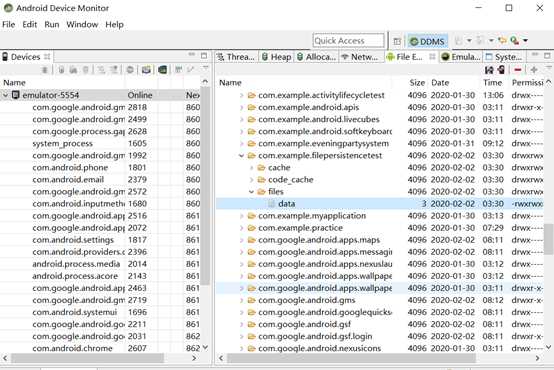Close the File Explorer tab with its X

tap(432, 57)
